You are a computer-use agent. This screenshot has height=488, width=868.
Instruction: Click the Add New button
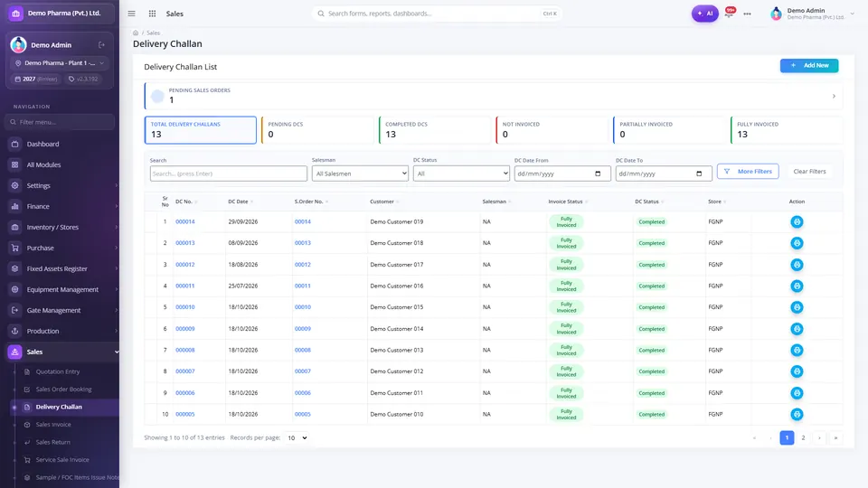coord(808,65)
